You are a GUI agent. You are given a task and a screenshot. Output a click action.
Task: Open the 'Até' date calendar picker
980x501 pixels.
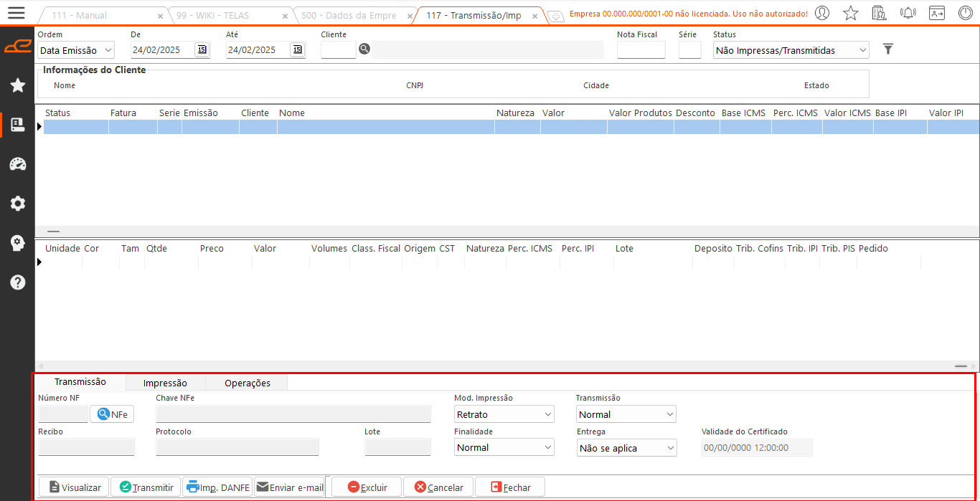pyautogui.click(x=297, y=49)
